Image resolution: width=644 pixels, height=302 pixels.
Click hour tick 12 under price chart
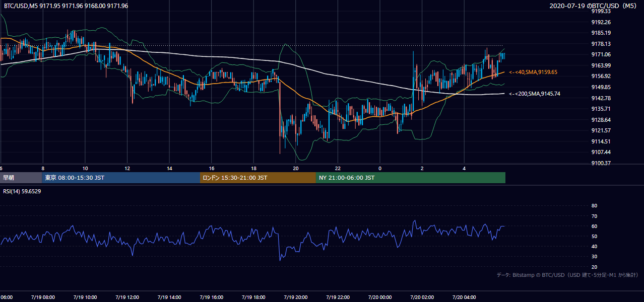click(x=127, y=168)
